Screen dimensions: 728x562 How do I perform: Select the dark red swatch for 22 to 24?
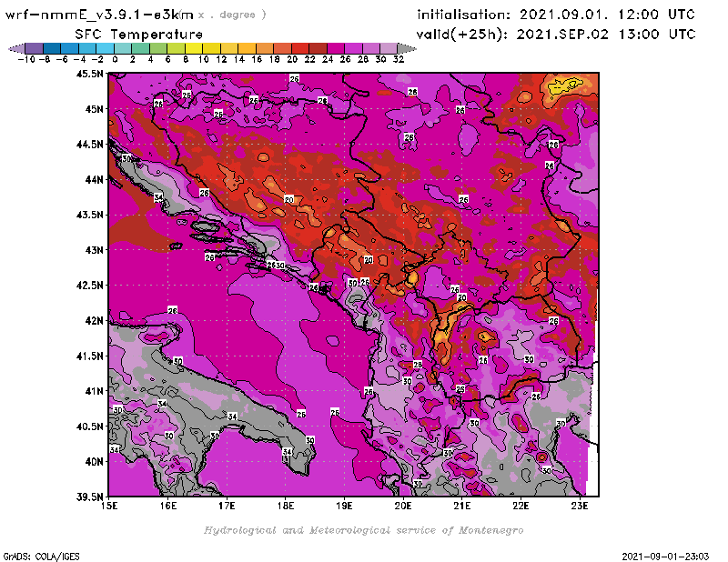point(318,48)
